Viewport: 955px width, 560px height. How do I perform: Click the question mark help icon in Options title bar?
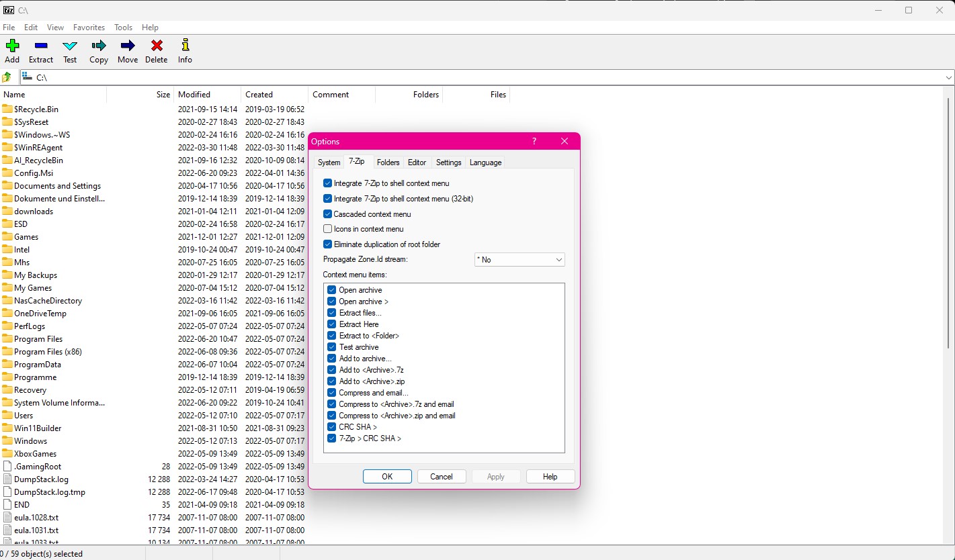point(534,142)
